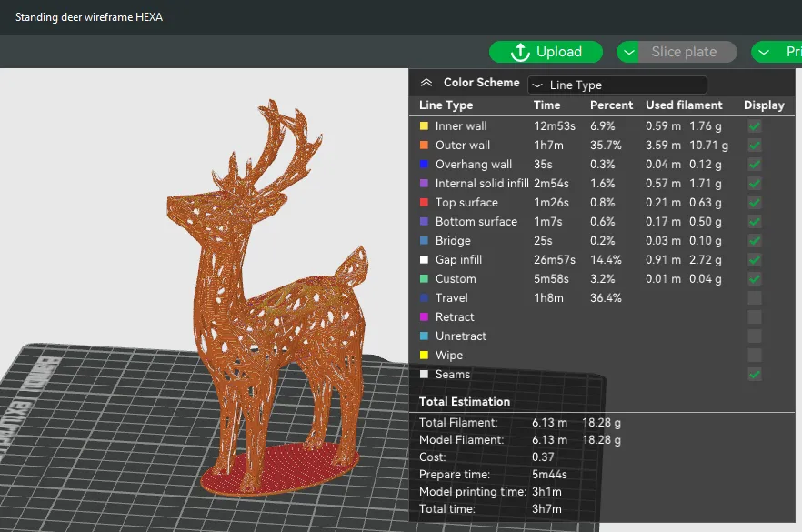The image size is (802, 532).
Task: Enable Retract display checkbox
Action: [755, 317]
